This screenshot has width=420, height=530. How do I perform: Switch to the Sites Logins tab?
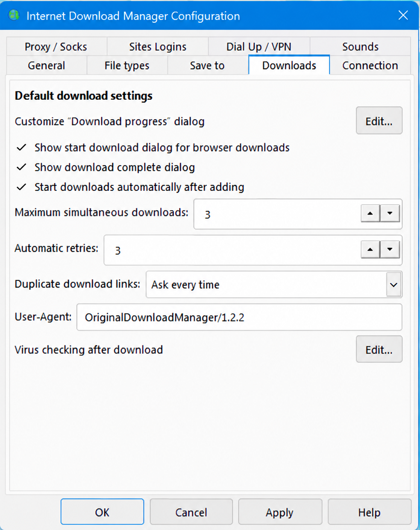point(158,47)
